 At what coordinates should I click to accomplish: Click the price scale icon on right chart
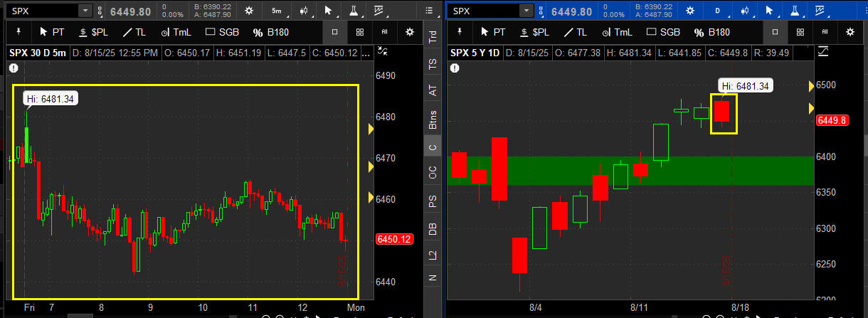click(x=824, y=51)
